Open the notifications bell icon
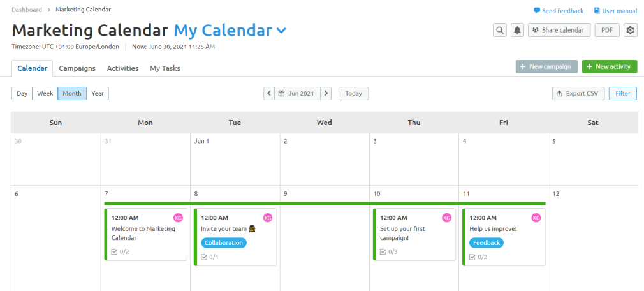 518,30
